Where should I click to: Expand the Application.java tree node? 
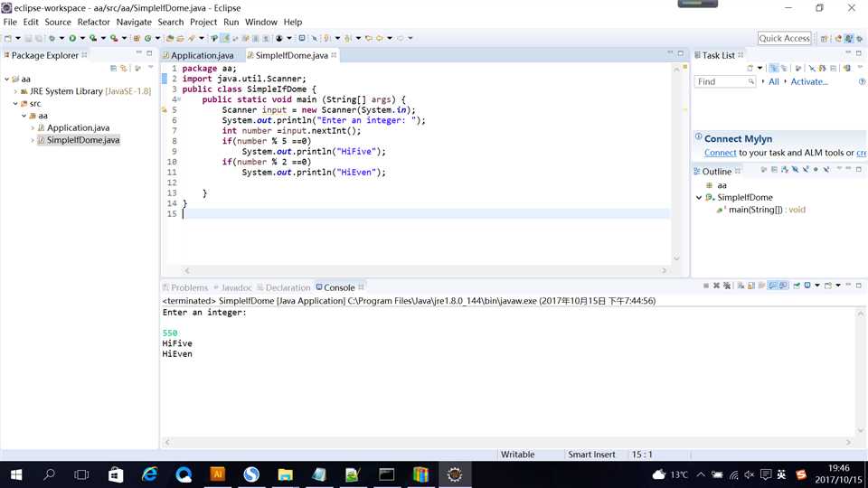click(x=33, y=127)
